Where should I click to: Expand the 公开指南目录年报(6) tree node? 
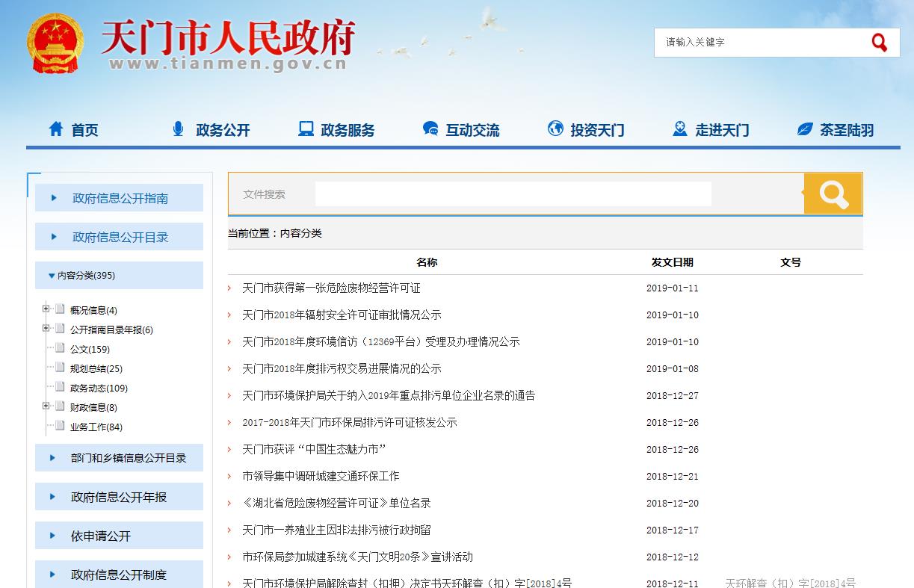46,329
